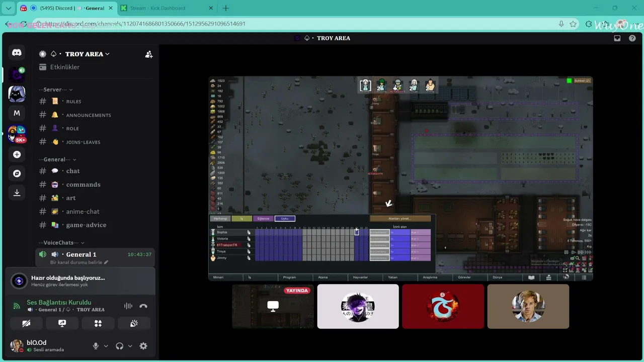Open Discover servers compass
The image size is (644, 362).
pos(17,173)
